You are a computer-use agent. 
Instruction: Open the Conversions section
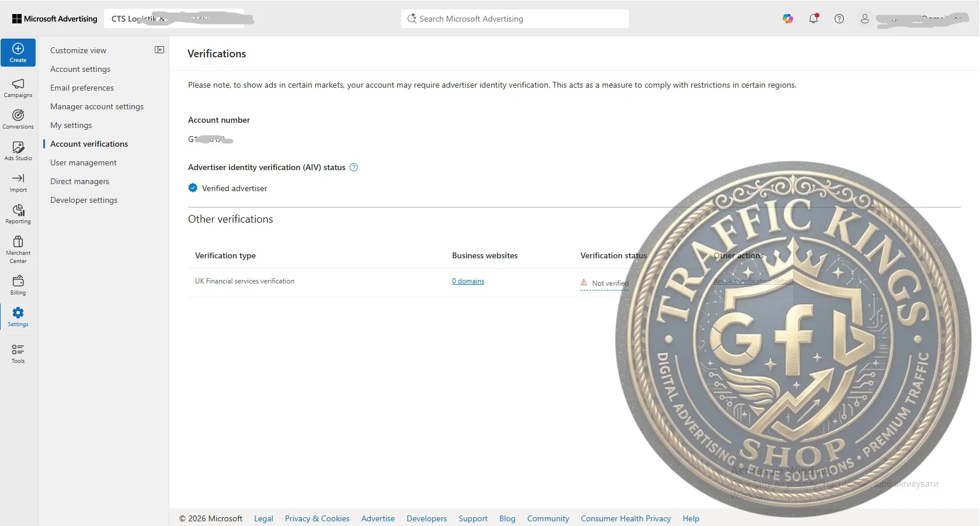(18, 119)
